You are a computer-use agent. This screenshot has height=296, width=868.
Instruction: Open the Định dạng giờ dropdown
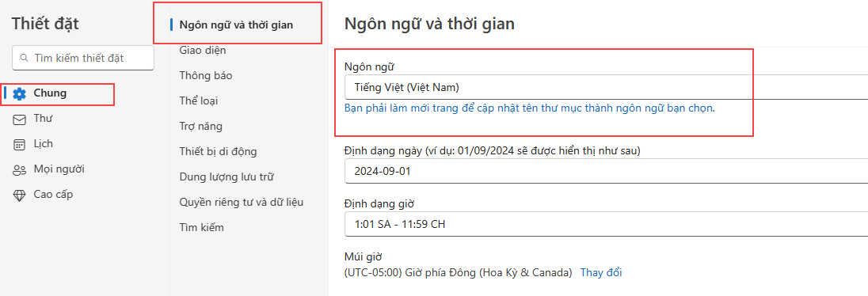tap(606, 225)
